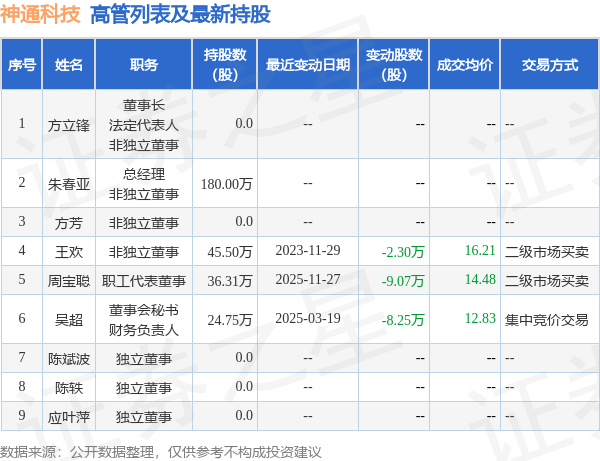This screenshot has width=600, height=461.
Task: Click the 180.00万 shareholding value
Action: [227, 184]
